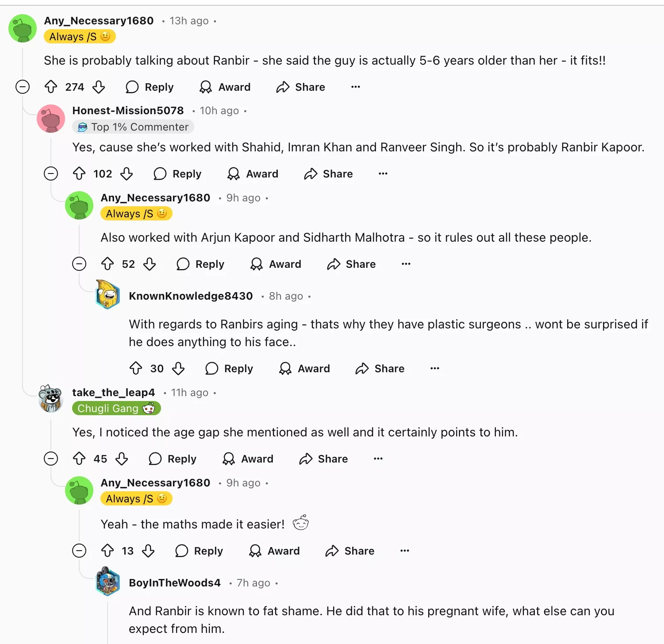Open more options menu on 45-point comment
Image resolution: width=664 pixels, height=644 pixels.
378,459
